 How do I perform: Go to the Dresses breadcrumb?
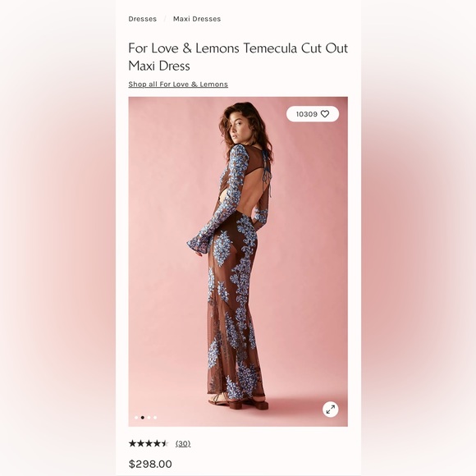tap(142, 19)
